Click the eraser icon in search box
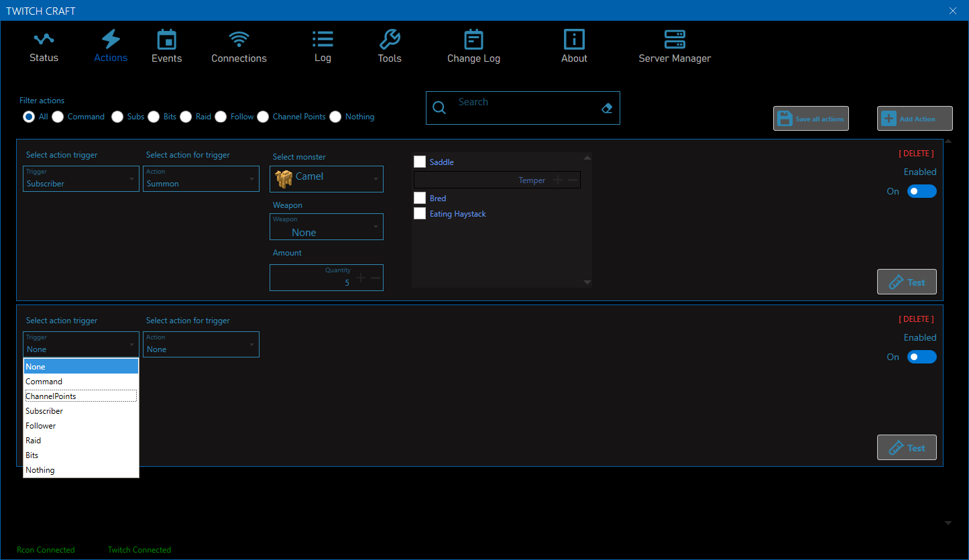Screen dimensions: 969x560 pos(607,108)
